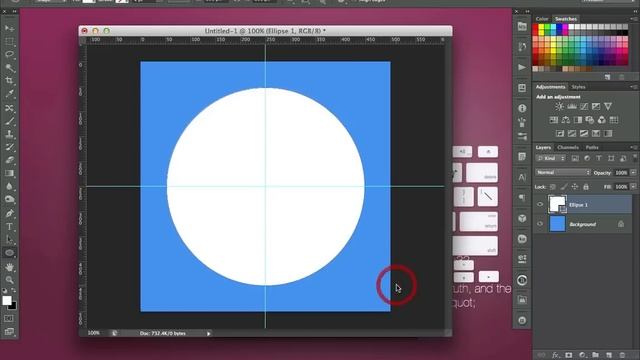Viewport: 640px width, 360px height.
Task: Open the Opacity slider dropdown
Action: coord(633,173)
